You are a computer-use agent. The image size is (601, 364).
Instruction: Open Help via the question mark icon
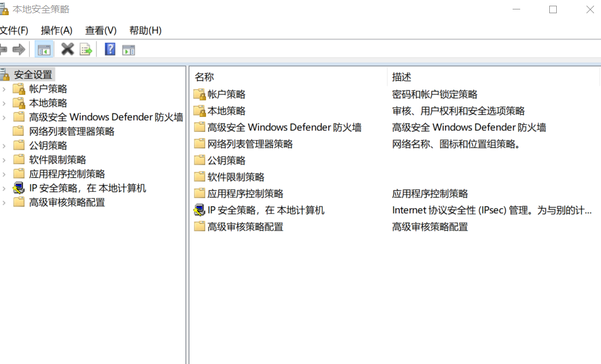(x=110, y=49)
